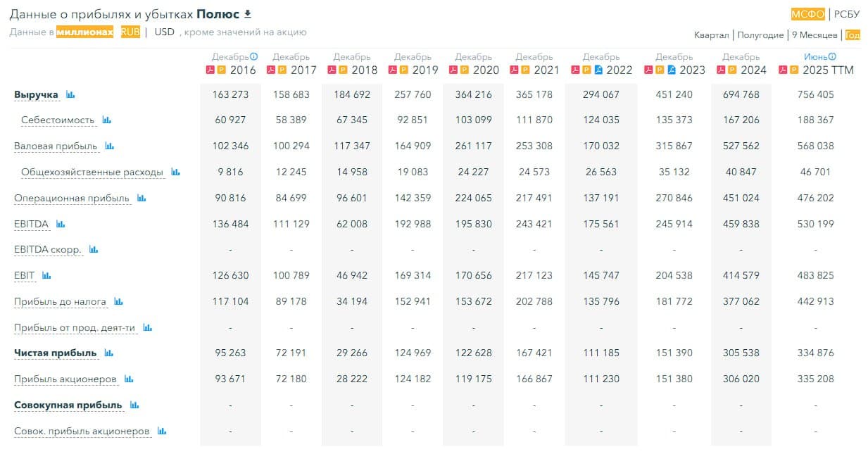
Task: Open chart icon beside Выручка
Action: (x=70, y=94)
